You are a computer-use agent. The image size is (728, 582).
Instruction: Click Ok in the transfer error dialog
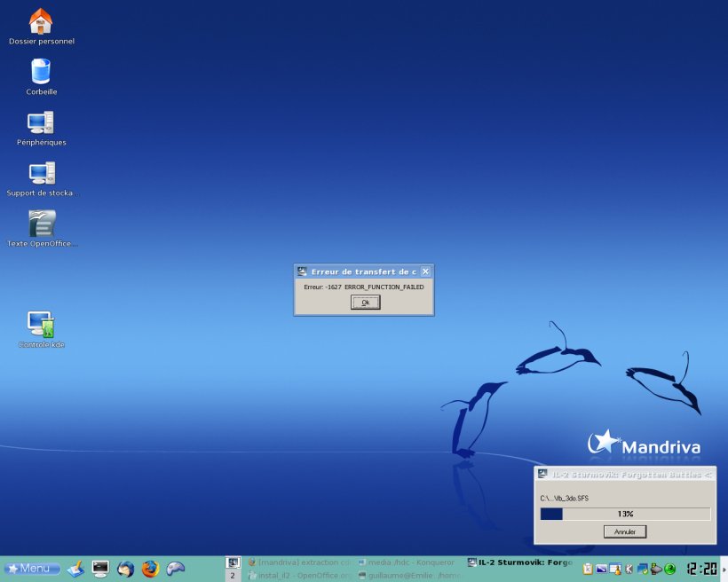pyautogui.click(x=366, y=303)
